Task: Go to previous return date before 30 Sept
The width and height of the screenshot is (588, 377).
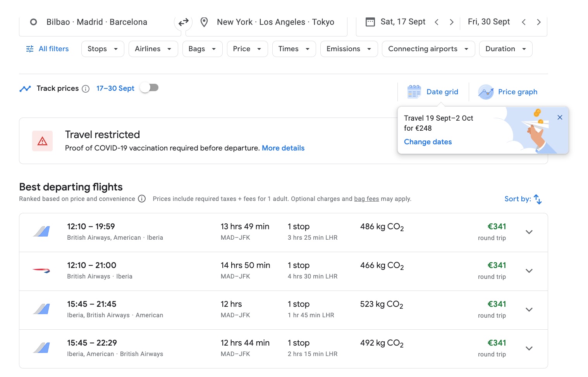Action: tap(524, 22)
